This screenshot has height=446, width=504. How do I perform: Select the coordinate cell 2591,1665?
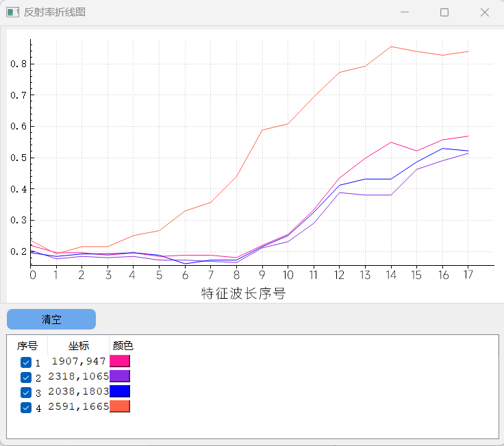pos(79,406)
